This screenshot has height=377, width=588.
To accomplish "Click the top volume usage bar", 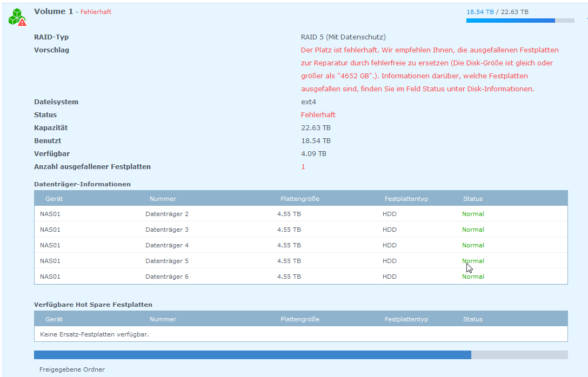I will coord(520,21).
